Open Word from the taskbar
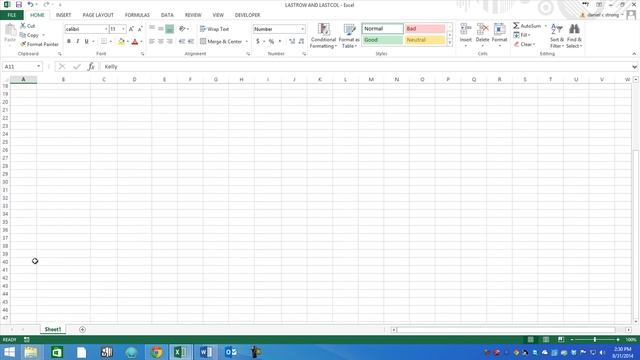The height and width of the screenshot is (360, 640). (x=206, y=352)
